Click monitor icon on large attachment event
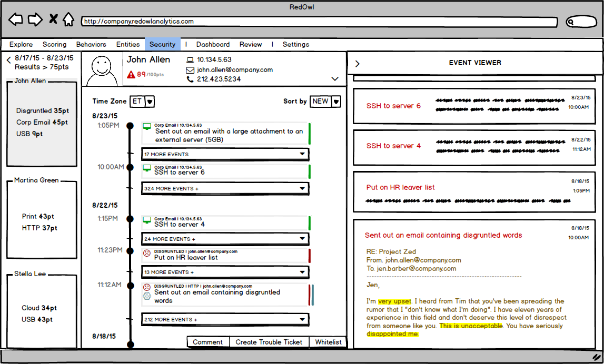The width and height of the screenshot is (604, 364). tap(147, 127)
